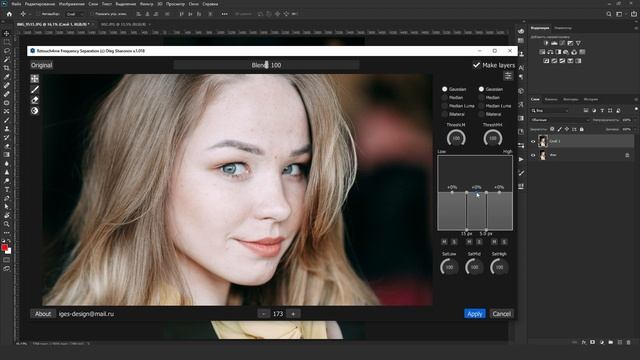Open plugin settings sliders icon under Make layers
Screen dimensions: 640x360
pyautogui.click(x=508, y=76)
